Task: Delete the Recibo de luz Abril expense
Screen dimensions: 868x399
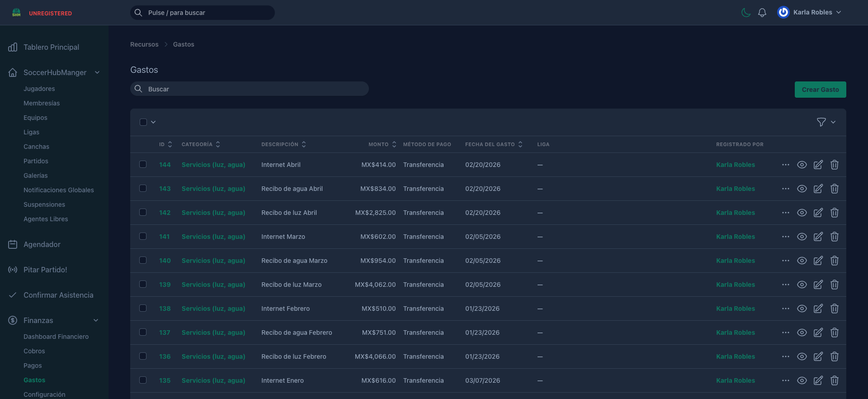Action: tap(834, 213)
